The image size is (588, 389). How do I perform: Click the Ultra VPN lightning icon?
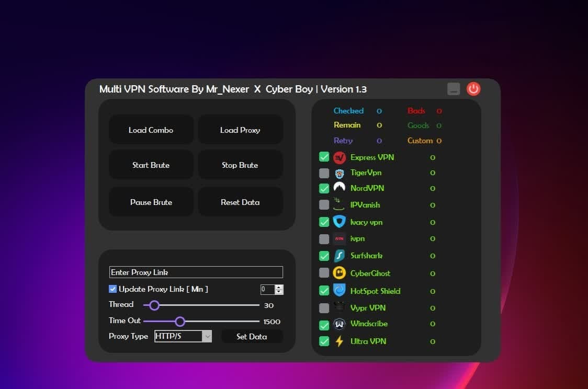point(339,341)
